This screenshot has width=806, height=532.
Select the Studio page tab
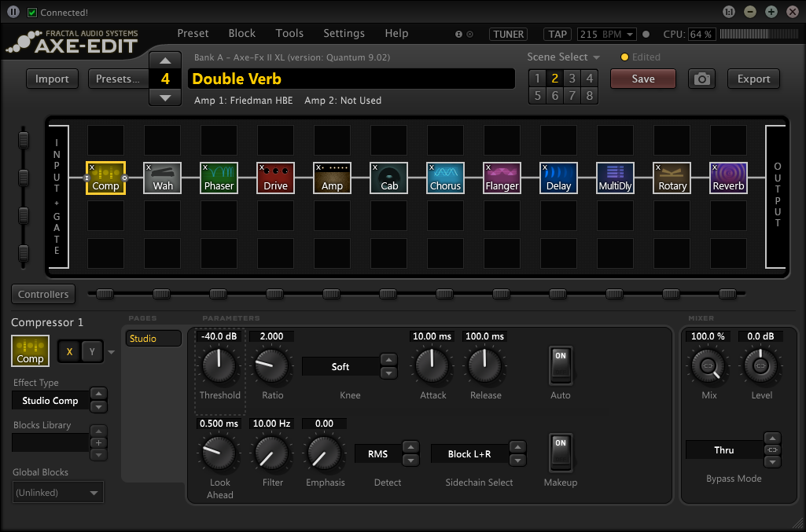tap(153, 339)
